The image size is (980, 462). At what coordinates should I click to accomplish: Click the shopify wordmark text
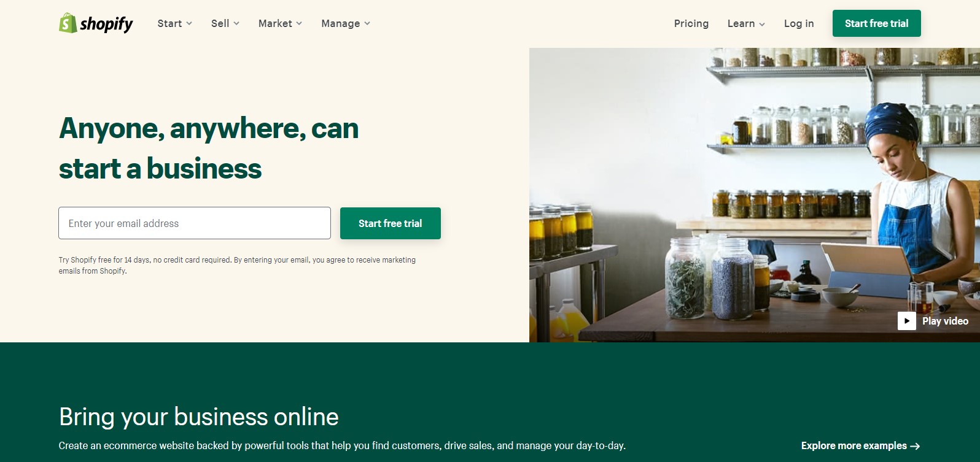tap(106, 24)
